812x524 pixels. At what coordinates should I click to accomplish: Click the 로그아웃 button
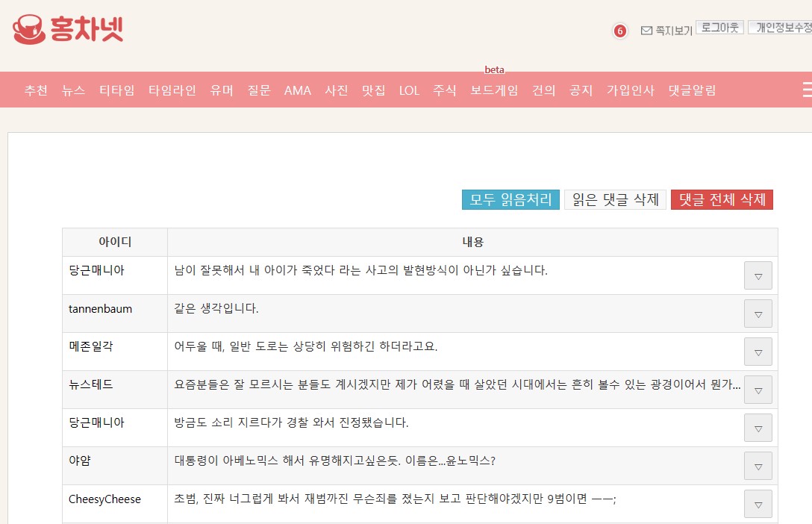pyautogui.click(x=719, y=28)
